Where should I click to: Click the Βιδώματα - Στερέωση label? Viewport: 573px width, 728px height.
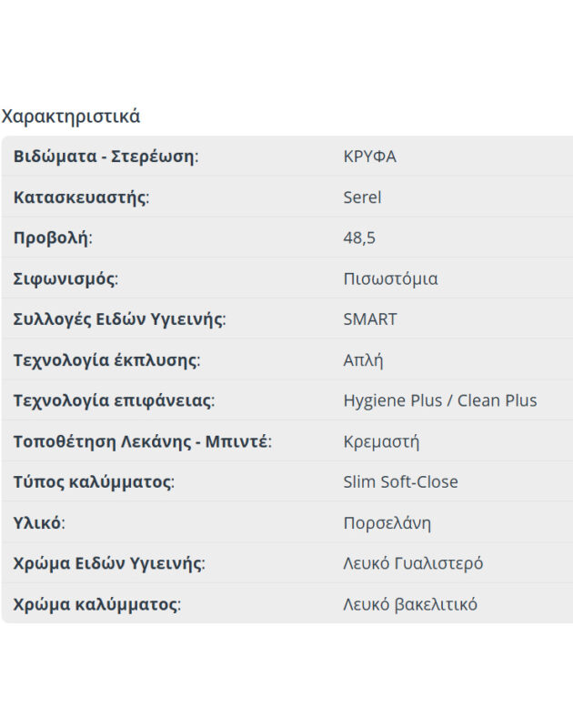(105, 157)
